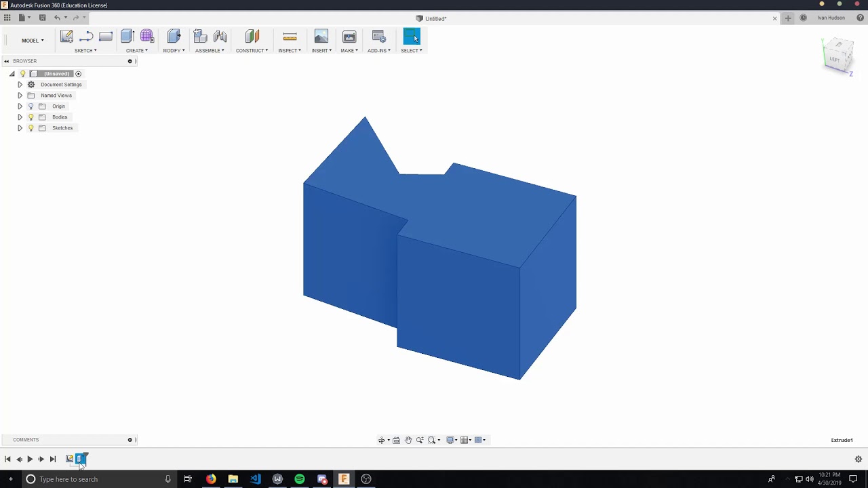Select the Line sketch tool
Viewport: 868px width, 488px height.
[x=86, y=37]
